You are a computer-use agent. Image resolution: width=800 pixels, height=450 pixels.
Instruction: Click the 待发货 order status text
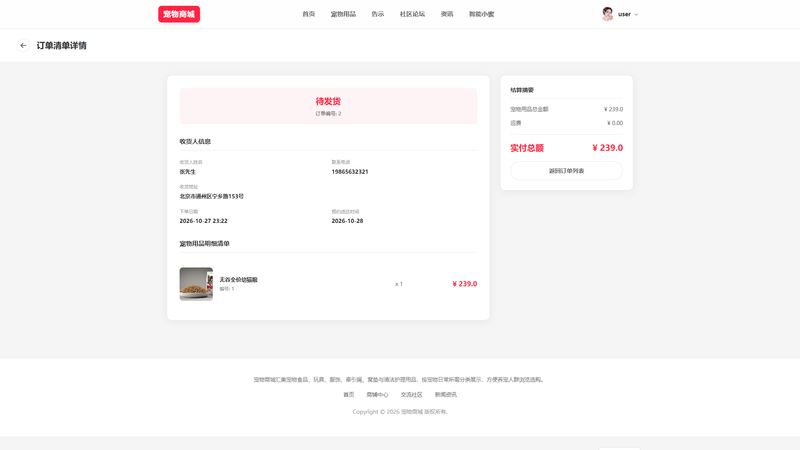tap(328, 102)
